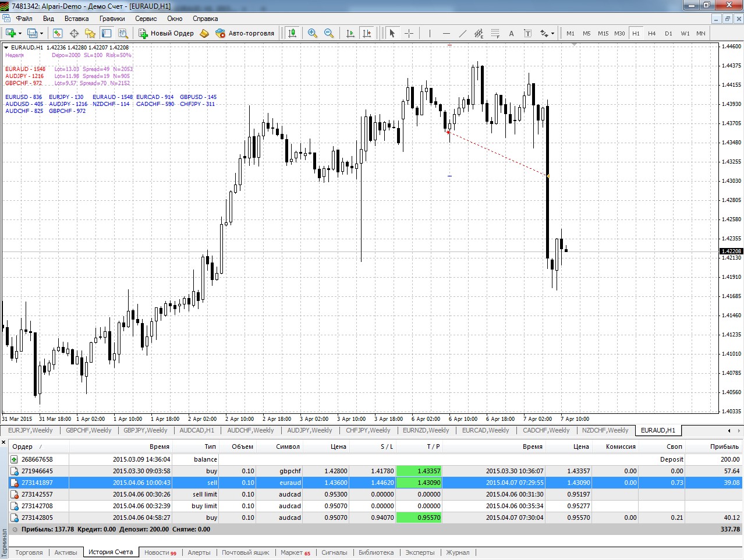
Task: Click the sell order entry arrow marker
Action: [x=448, y=132]
